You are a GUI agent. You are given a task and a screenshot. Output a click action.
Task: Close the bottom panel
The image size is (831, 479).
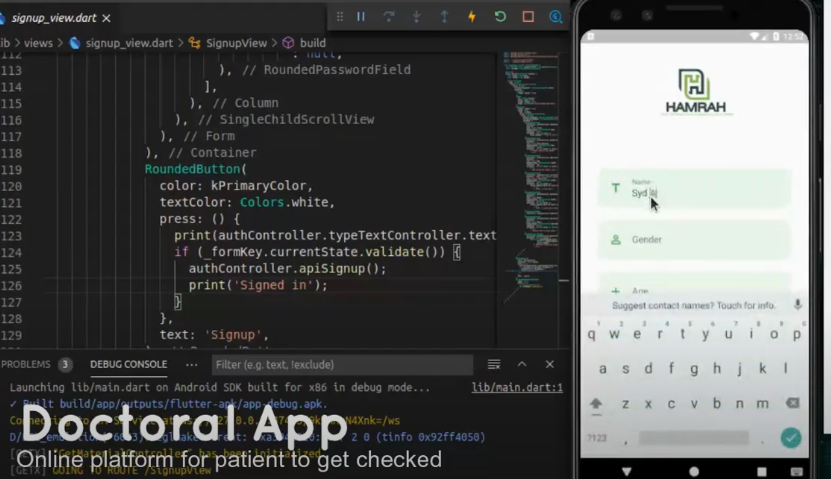coord(550,365)
